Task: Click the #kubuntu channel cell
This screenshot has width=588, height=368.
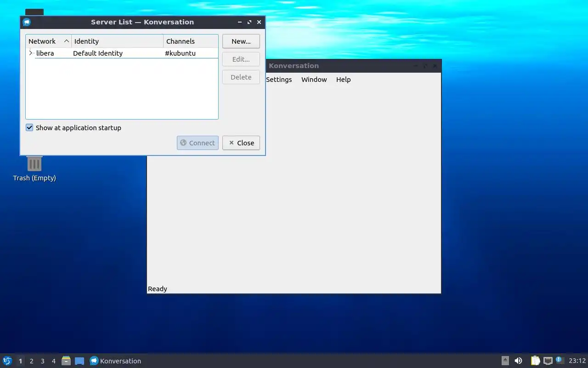Action: click(x=180, y=53)
